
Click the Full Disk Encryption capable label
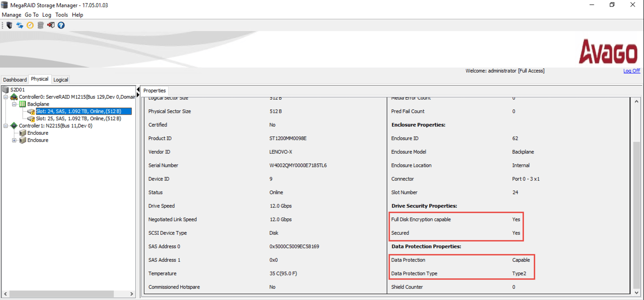tap(421, 219)
